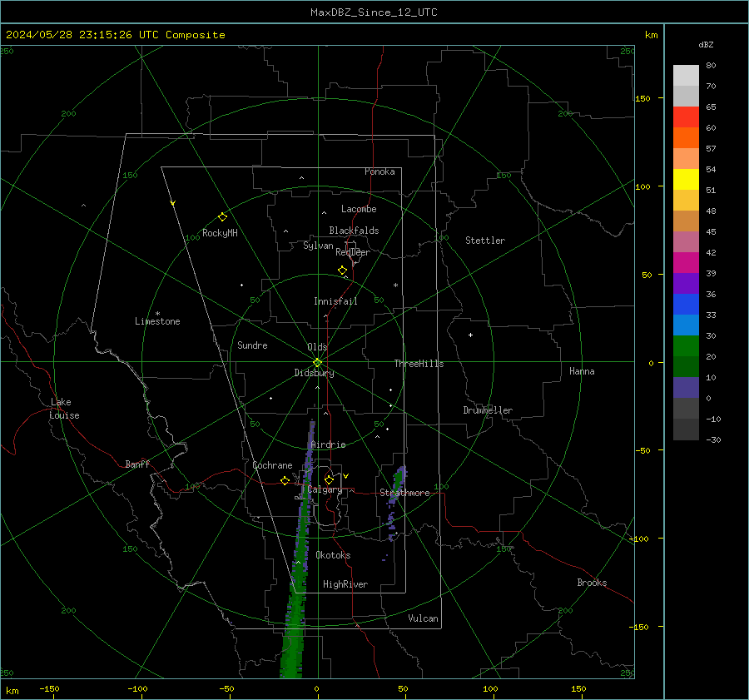Select the light gray 80-70 dBZ legend swatch

point(686,76)
